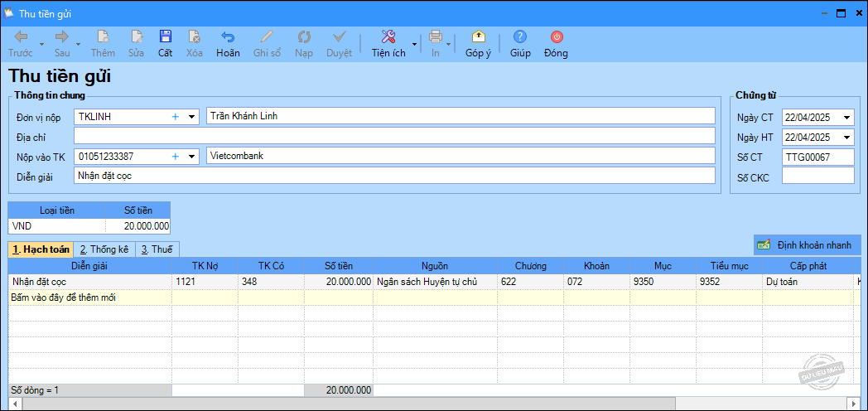Expand the Sau dropdown arrow

[78, 44]
